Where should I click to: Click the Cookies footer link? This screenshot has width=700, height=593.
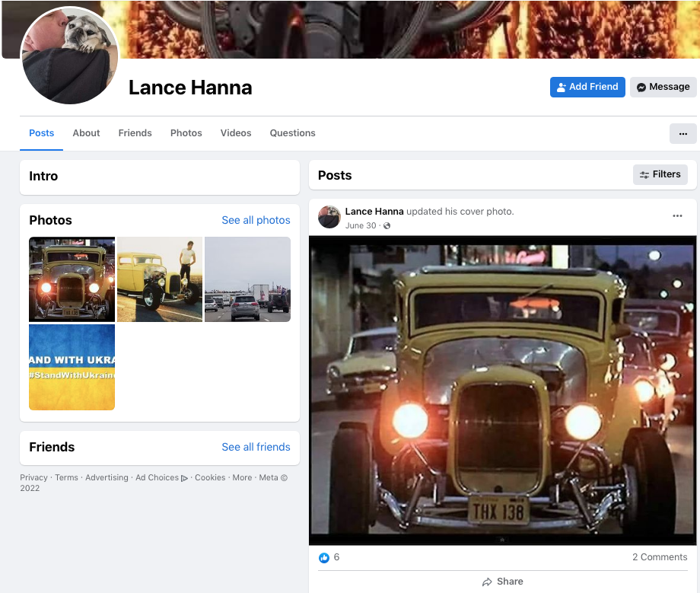[x=210, y=477]
